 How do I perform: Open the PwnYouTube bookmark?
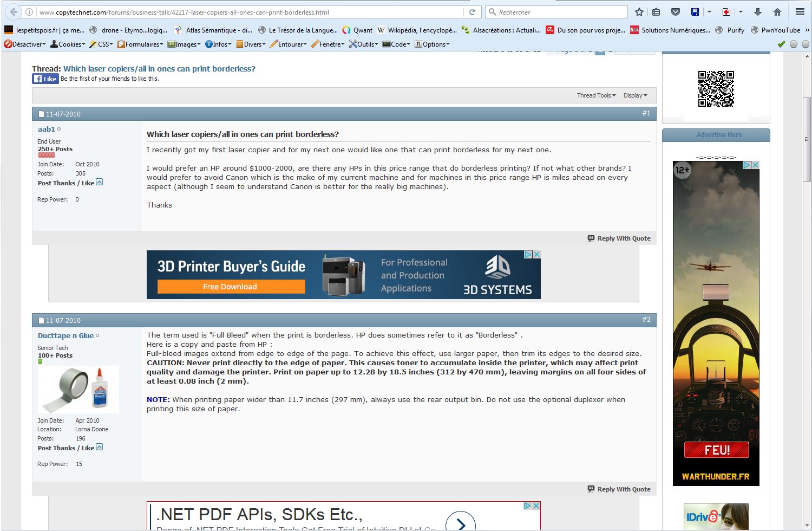pyautogui.click(x=775, y=30)
